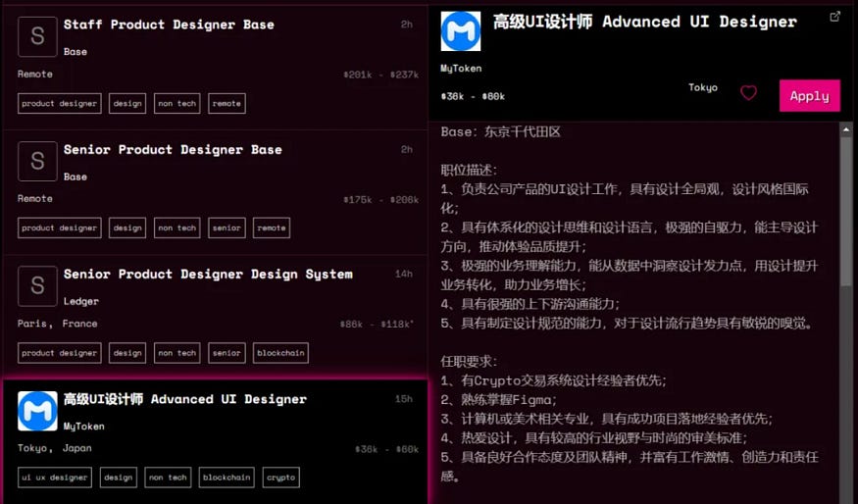Select 'senior' tag on Ledger job

tap(227, 353)
